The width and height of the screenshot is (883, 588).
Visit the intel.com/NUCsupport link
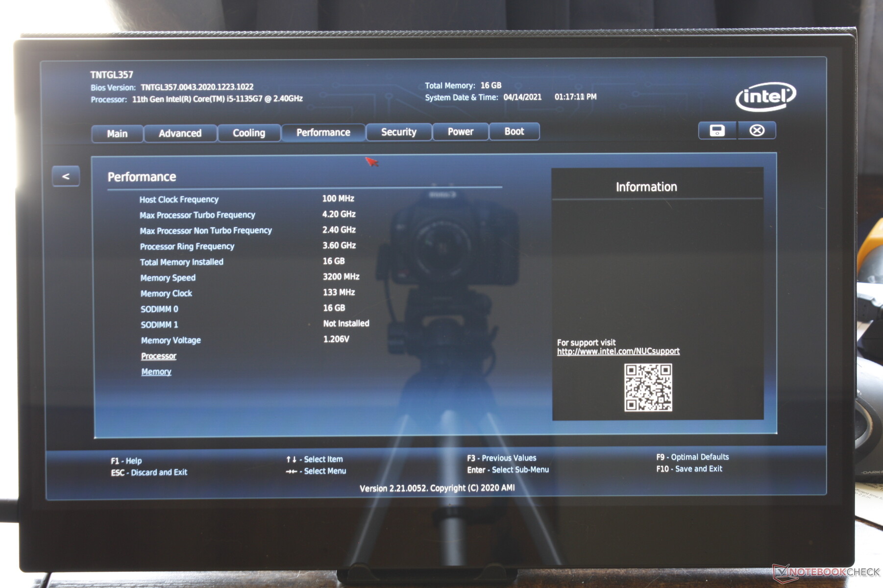(618, 351)
